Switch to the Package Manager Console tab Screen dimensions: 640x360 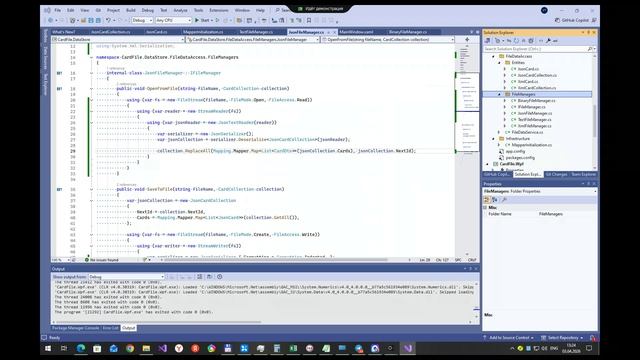[x=76, y=328]
